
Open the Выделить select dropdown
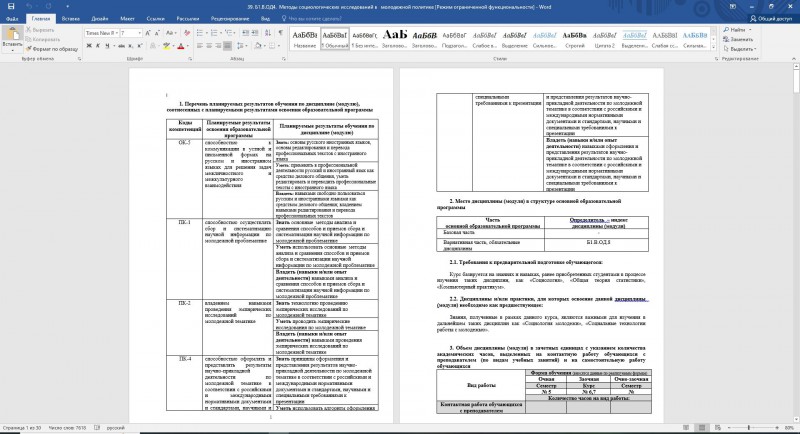(740, 49)
